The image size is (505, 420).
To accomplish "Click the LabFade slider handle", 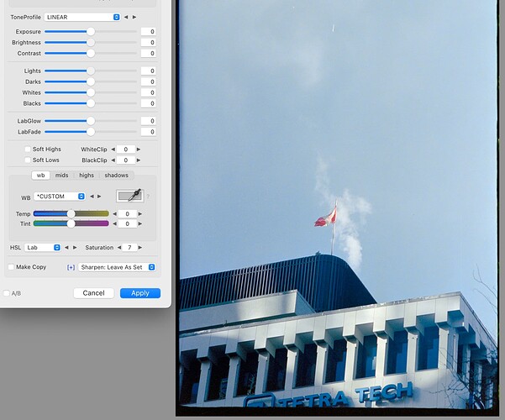I will pos(91,132).
